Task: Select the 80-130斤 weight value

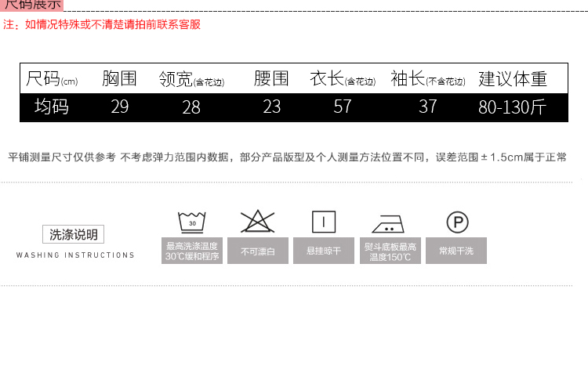Action: (512, 107)
